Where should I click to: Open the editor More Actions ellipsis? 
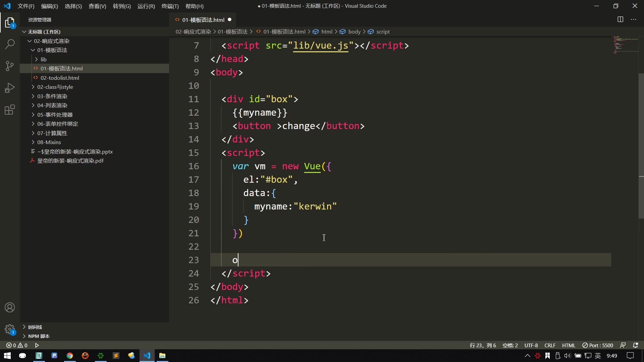634,19
